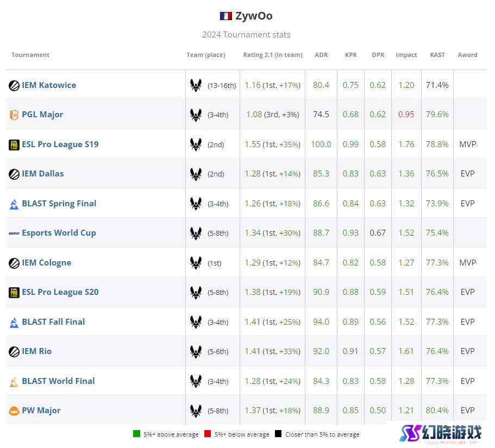Viewport: 495px width, 448px height.
Task: Click the 1.55 rating for ESL Pro League S19
Action: tap(253, 144)
